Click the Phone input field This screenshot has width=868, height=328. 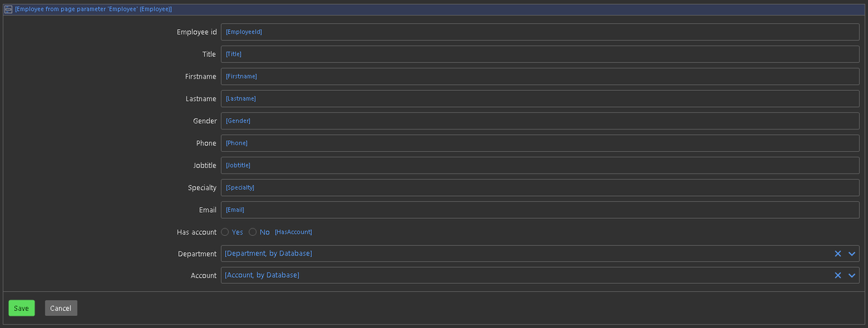(x=540, y=143)
